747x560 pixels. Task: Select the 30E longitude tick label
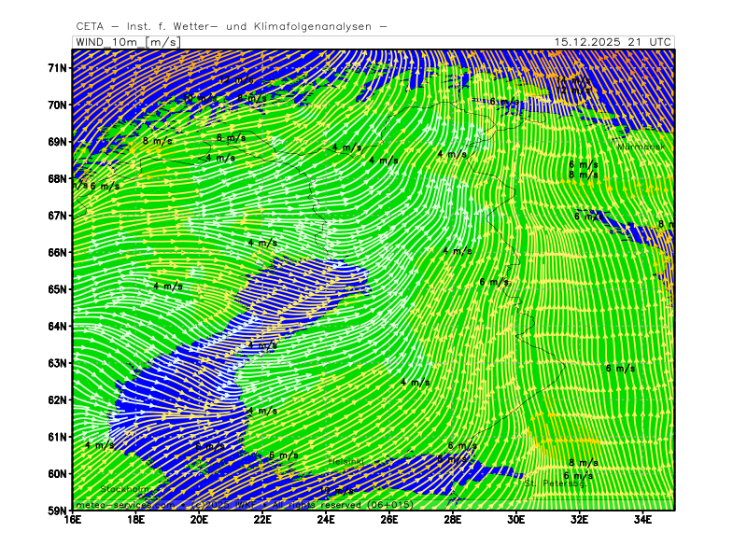click(x=515, y=521)
